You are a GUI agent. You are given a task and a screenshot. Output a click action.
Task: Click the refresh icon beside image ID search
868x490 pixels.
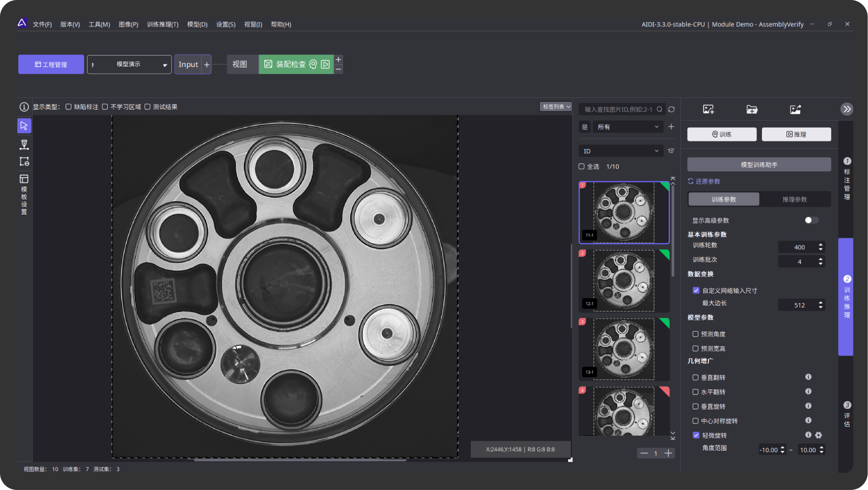coord(671,110)
